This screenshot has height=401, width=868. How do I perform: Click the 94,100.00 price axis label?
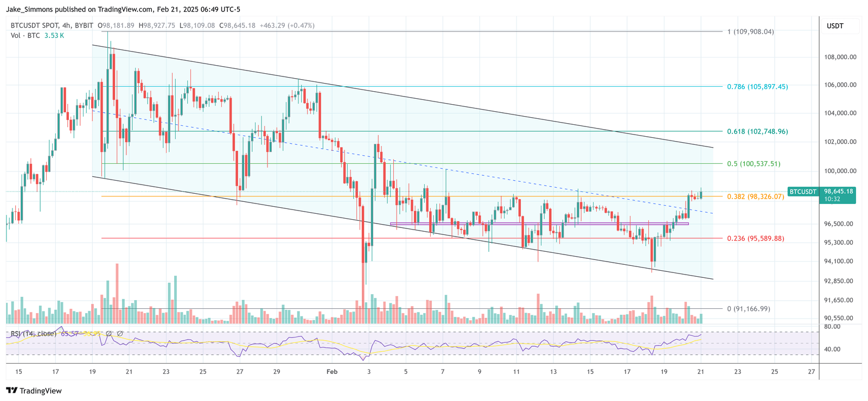coord(839,261)
